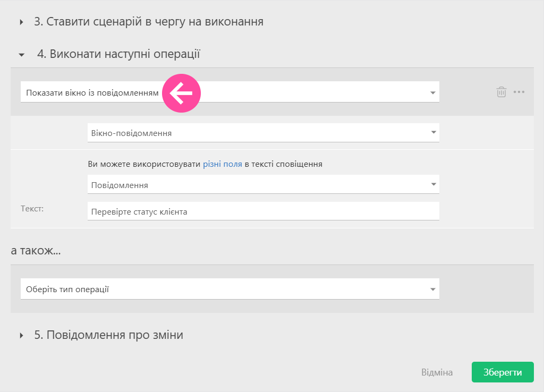Viewport: 544px width, 392px height.
Task: Click heading '3. Ставити сценарій в чергу на виконання'
Action: 149,22
